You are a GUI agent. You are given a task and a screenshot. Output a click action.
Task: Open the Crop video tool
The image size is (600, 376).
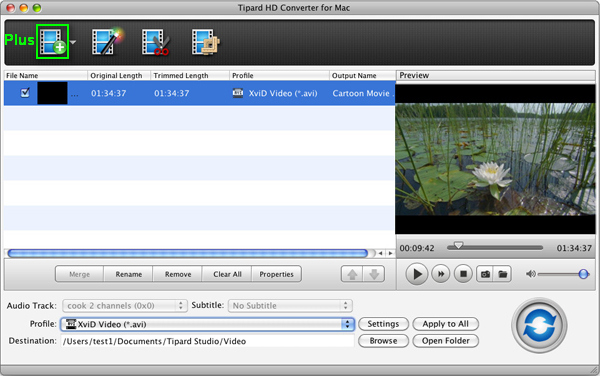[206, 42]
